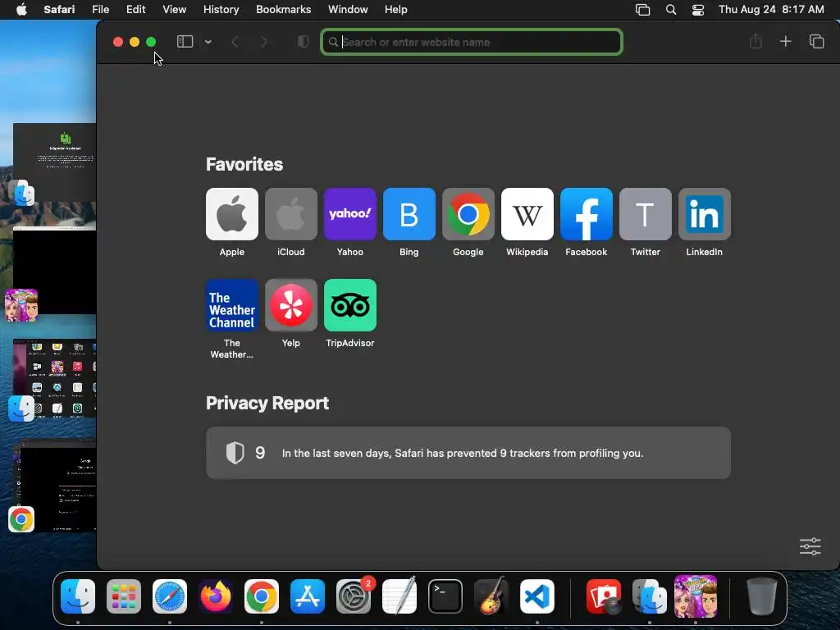840x630 pixels.
Task: Click the Stage Manager menu bar icon
Action: [642, 10]
